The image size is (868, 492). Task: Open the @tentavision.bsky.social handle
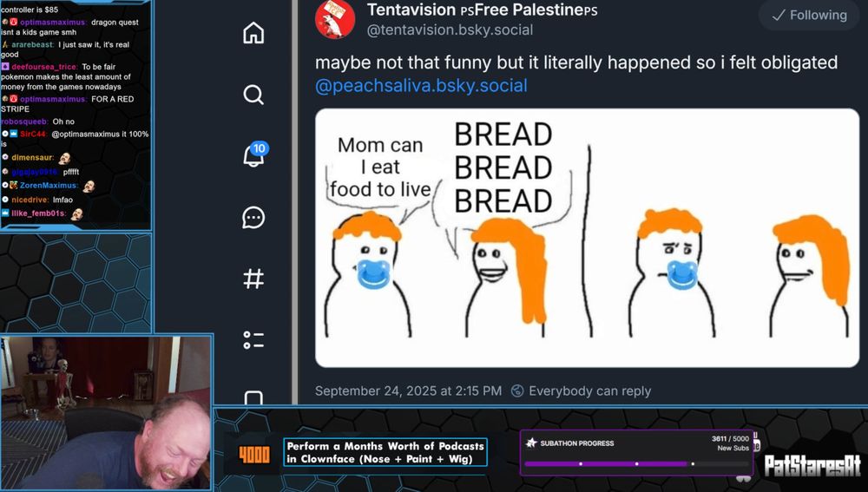click(x=450, y=30)
